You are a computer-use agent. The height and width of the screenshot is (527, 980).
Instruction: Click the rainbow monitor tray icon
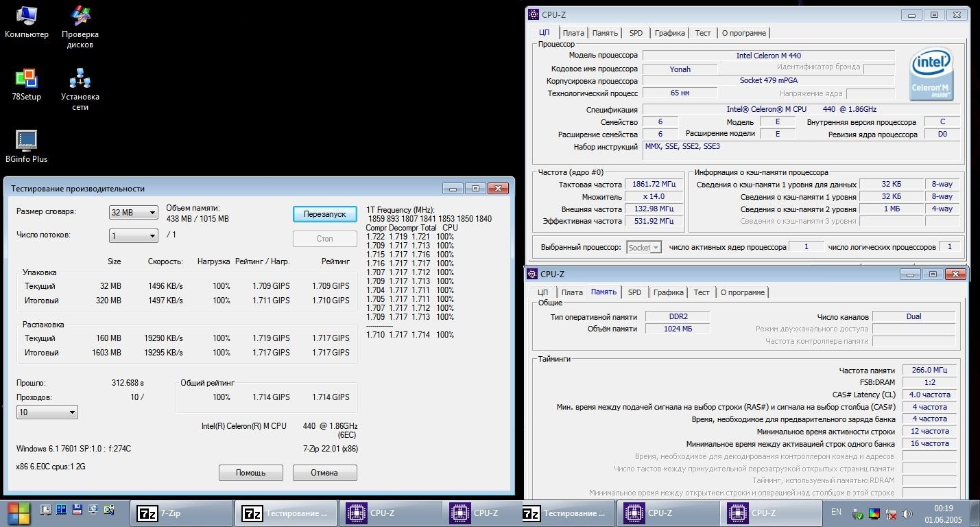(x=874, y=513)
